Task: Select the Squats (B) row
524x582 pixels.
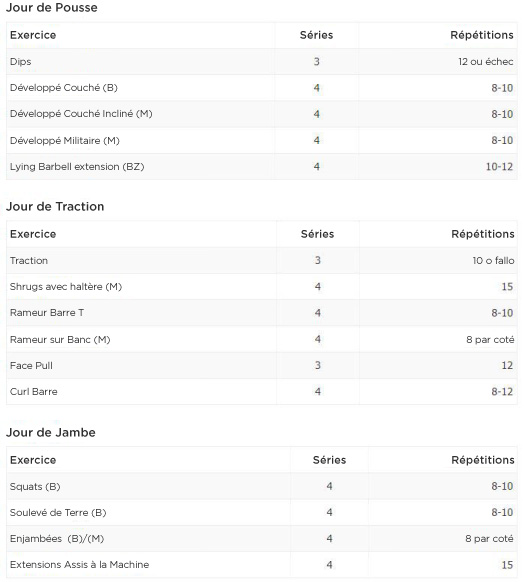Action: pos(262,486)
